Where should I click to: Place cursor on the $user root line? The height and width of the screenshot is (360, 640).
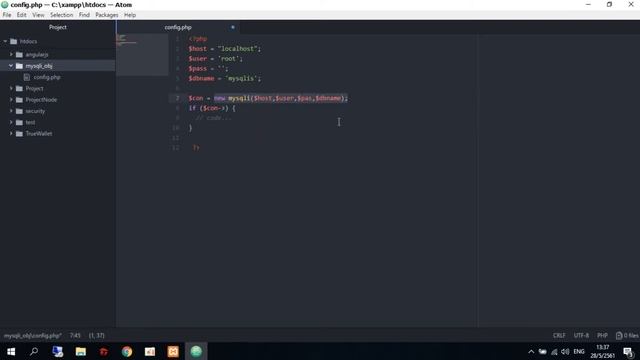pyautogui.click(x=215, y=58)
